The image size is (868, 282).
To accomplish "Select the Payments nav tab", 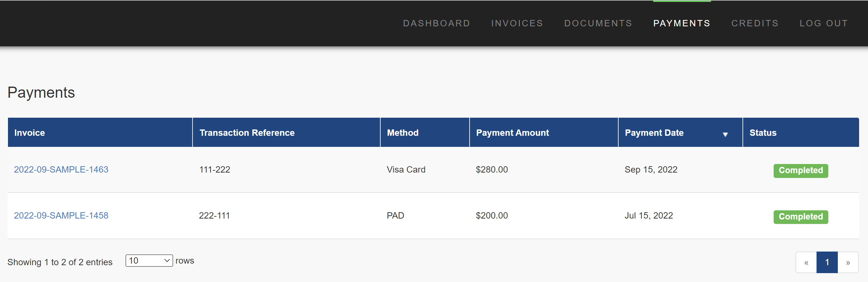I will (x=682, y=23).
